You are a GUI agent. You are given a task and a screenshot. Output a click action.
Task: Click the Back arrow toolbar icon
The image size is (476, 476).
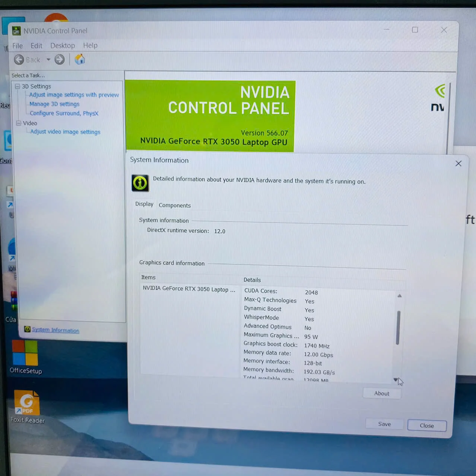tap(19, 60)
